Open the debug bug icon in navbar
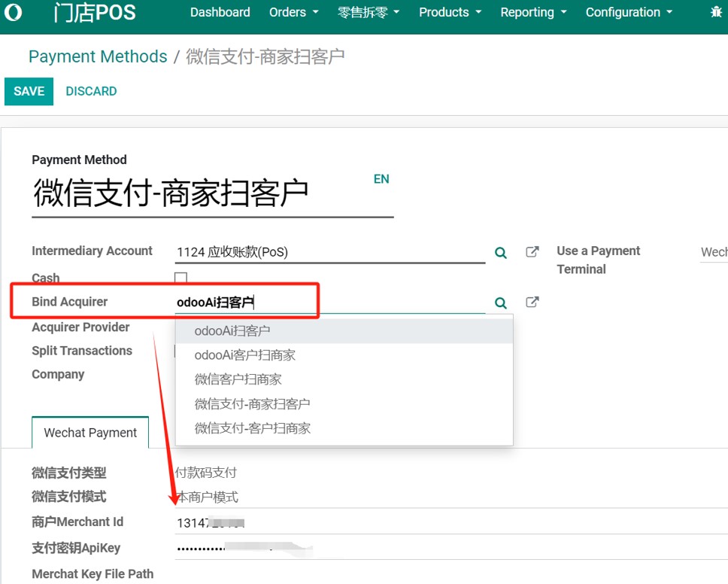The width and height of the screenshot is (728, 584). tap(716, 12)
